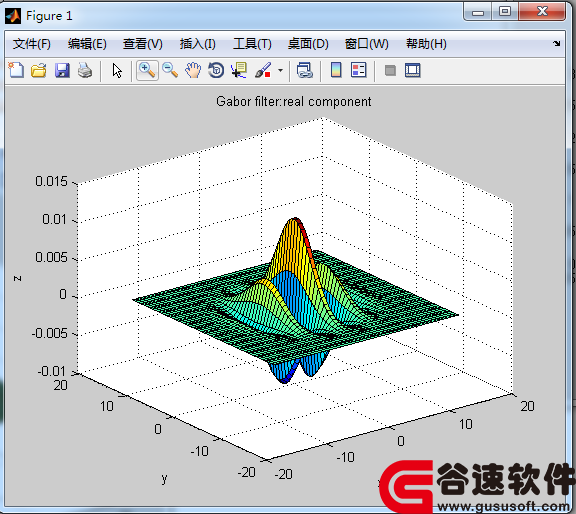This screenshot has height=514, width=576.
Task: Hide the plot tools with the gray square icon
Action: click(x=390, y=70)
